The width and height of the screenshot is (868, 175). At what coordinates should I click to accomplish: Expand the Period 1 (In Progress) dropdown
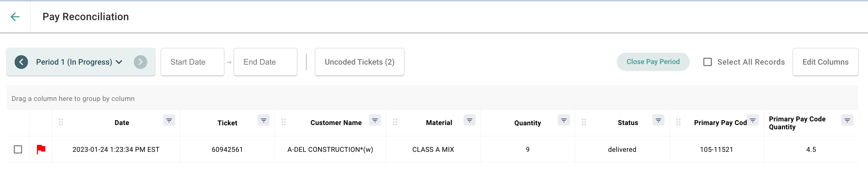tap(79, 62)
